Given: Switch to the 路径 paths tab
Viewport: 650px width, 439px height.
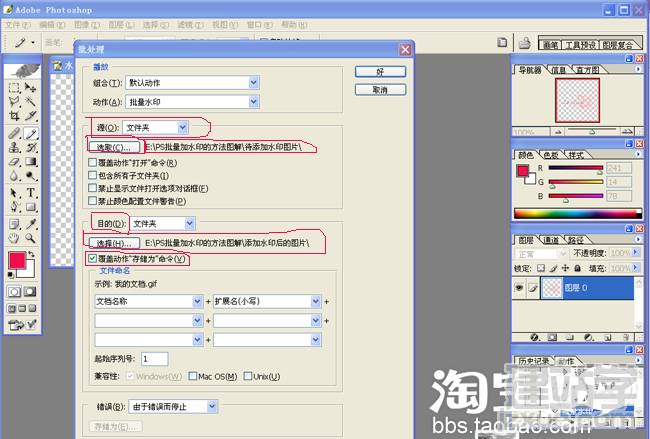Looking at the screenshot, I should 576,240.
